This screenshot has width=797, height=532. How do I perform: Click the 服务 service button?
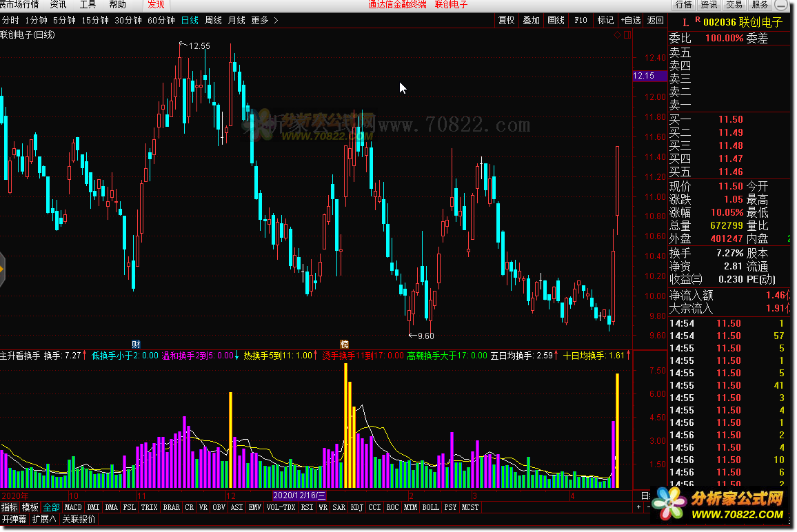point(759,5)
